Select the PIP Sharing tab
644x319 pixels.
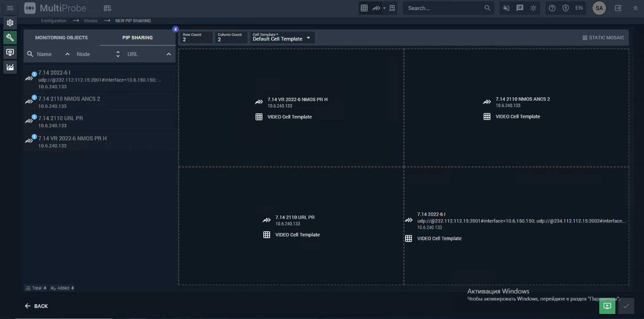pyautogui.click(x=138, y=38)
